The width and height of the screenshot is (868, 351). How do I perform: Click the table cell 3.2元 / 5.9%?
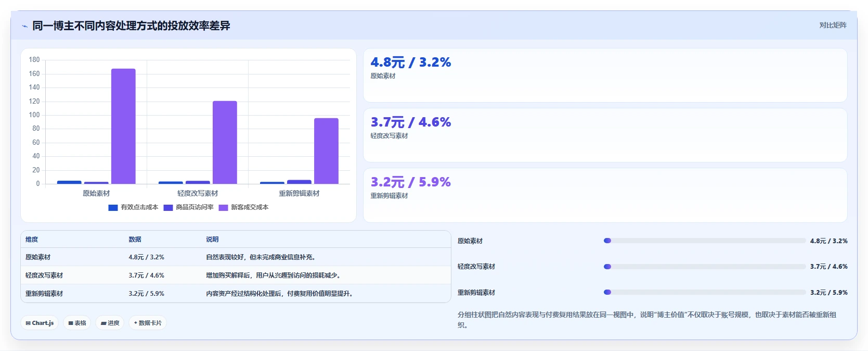[x=147, y=294]
